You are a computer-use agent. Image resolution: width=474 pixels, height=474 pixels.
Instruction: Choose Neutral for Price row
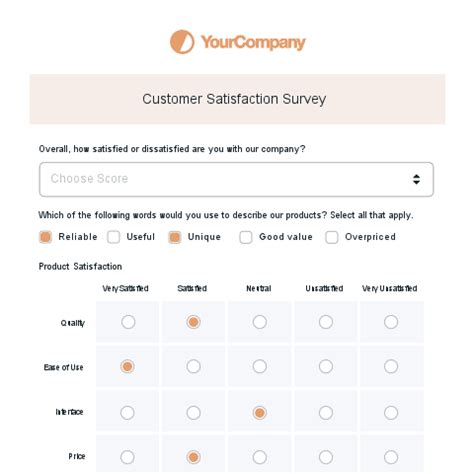click(x=260, y=457)
